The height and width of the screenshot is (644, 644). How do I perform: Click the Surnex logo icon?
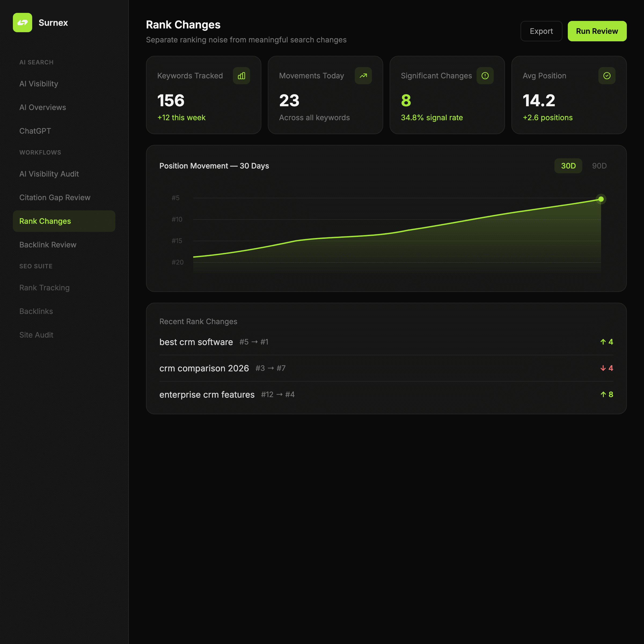tap(22, 23)
